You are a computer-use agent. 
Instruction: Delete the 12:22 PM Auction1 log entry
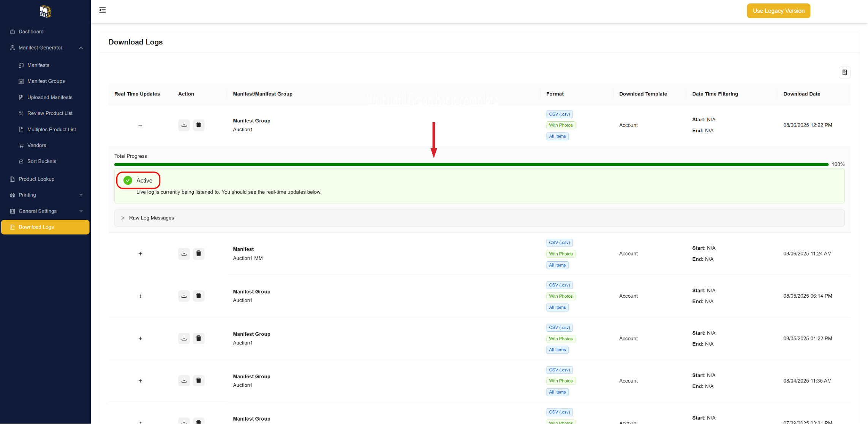(x=198, y=125)
